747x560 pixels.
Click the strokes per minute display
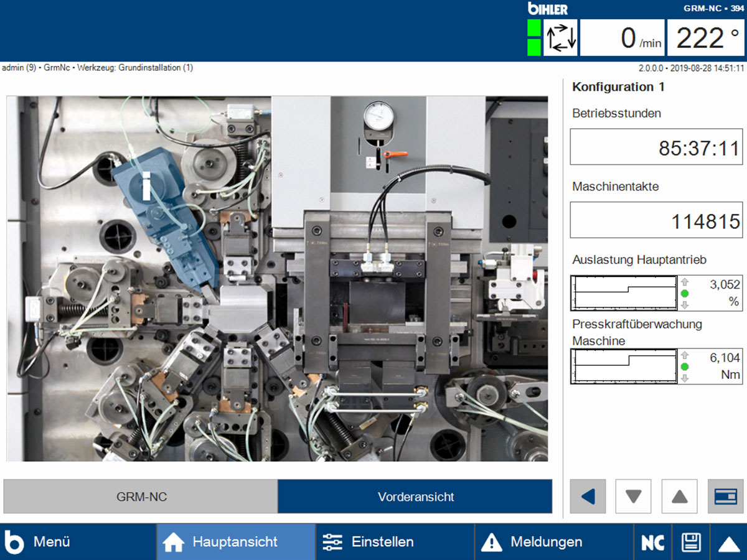[x=622, y=38]
